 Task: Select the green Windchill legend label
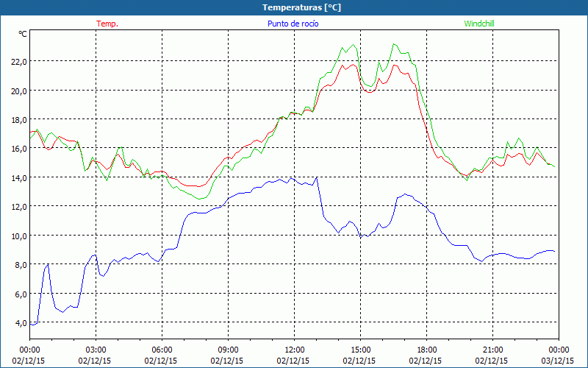(x=479, y=24)
